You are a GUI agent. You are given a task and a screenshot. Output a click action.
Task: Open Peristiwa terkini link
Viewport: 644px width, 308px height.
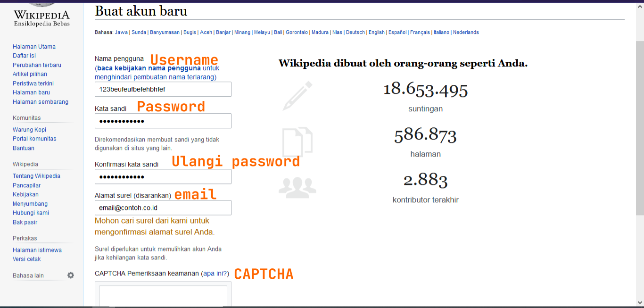(33, 83)
